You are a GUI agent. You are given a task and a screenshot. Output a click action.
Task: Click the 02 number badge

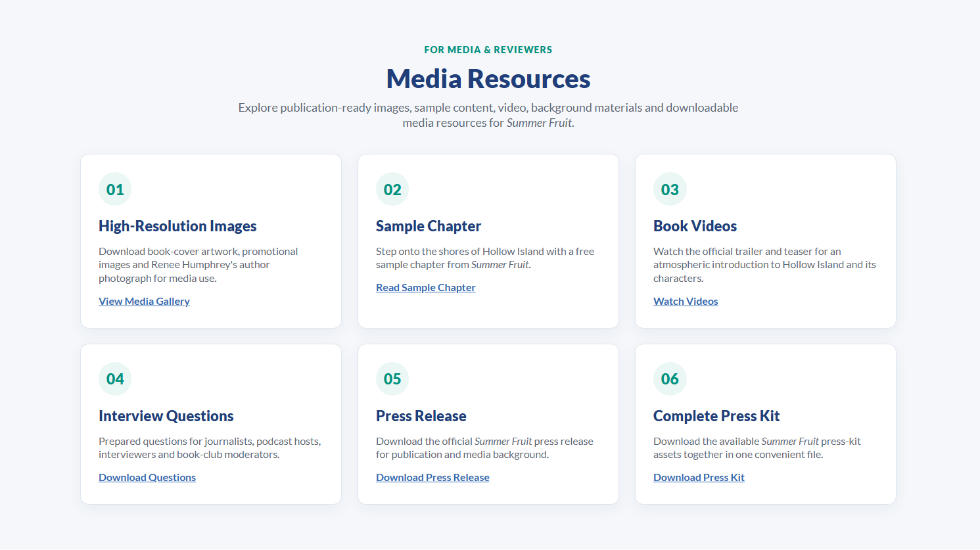pyautogui.click(x=392, y=189)
